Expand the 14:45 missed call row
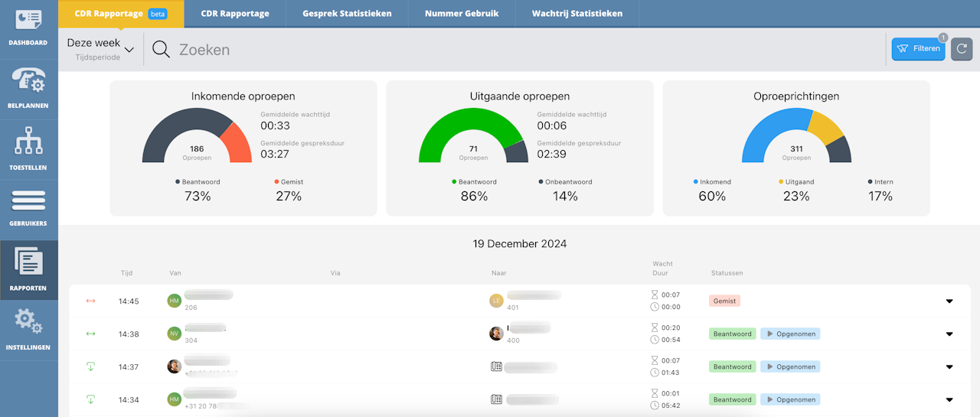 coord(949,301)
